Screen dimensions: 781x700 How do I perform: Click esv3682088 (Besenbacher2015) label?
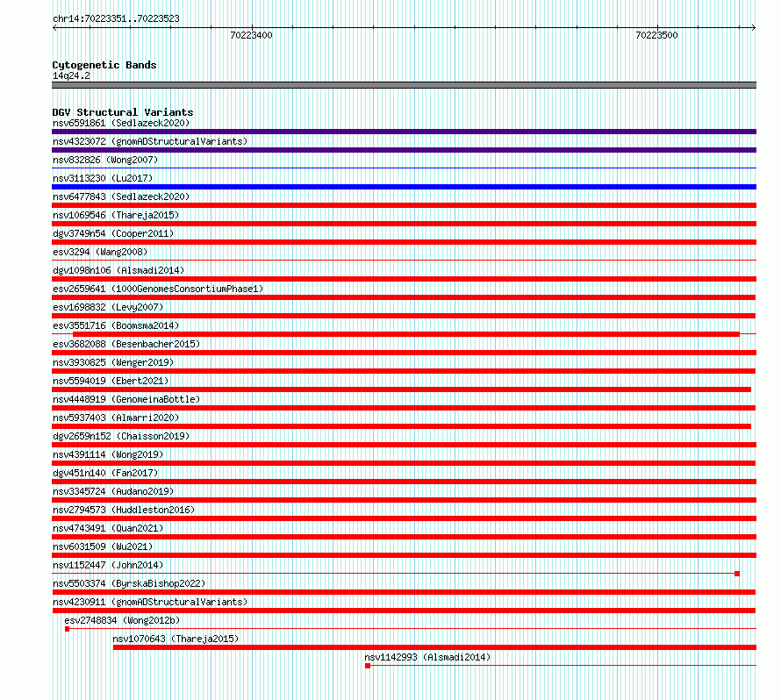coord(126,344)
